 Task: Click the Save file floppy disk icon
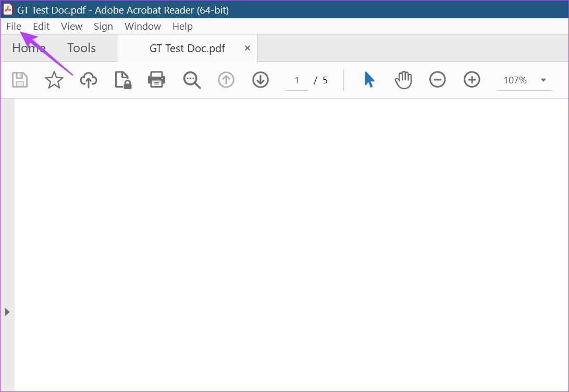[x=20, y=80]
